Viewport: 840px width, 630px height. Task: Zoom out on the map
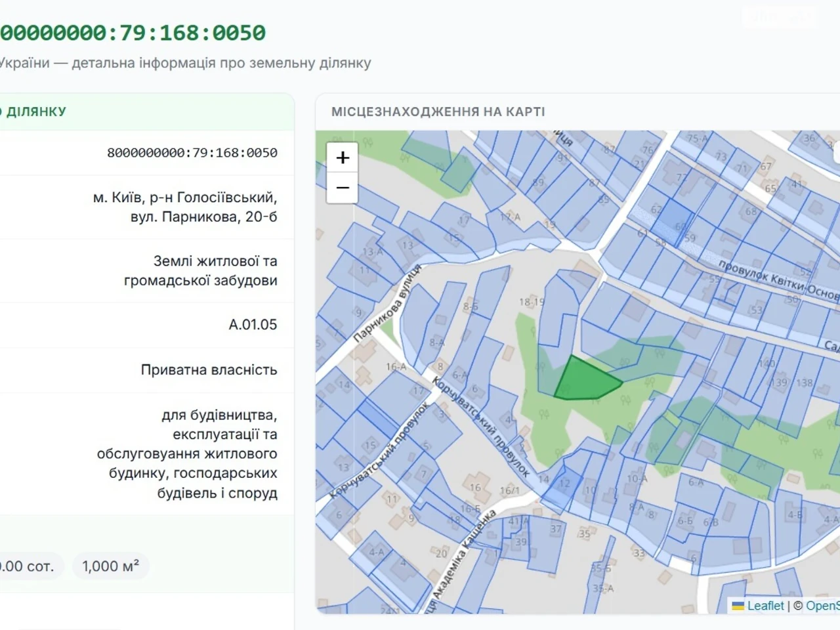point(343,188)
